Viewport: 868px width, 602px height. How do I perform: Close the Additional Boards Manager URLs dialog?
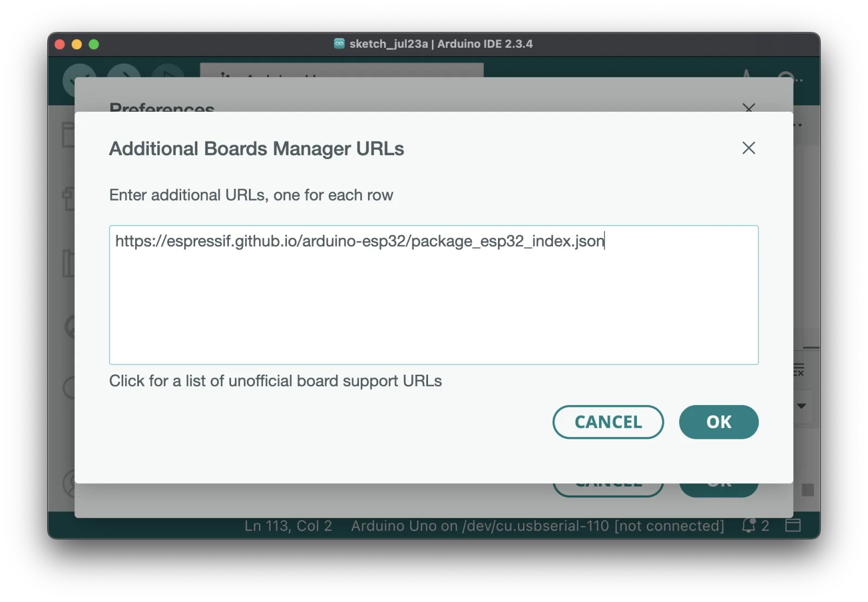(749, 148)
